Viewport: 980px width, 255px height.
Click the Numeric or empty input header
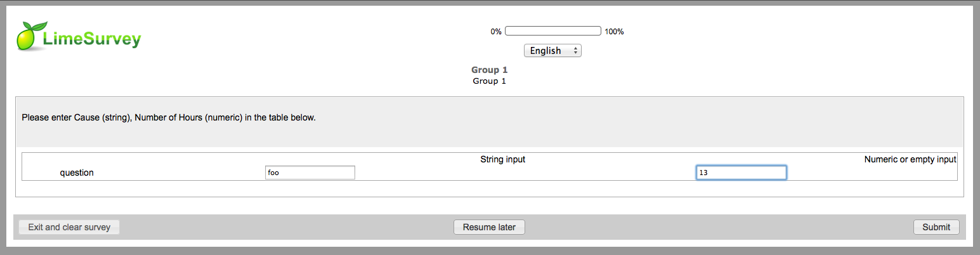coord(910,160)
